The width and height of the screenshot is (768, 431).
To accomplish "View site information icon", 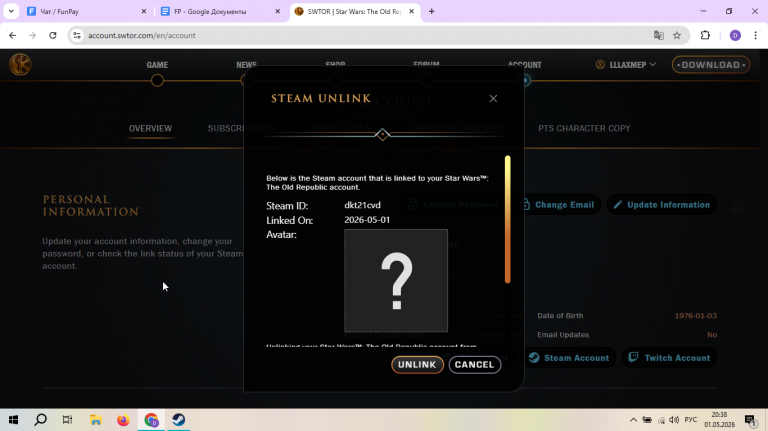I will tap(77, 35).
